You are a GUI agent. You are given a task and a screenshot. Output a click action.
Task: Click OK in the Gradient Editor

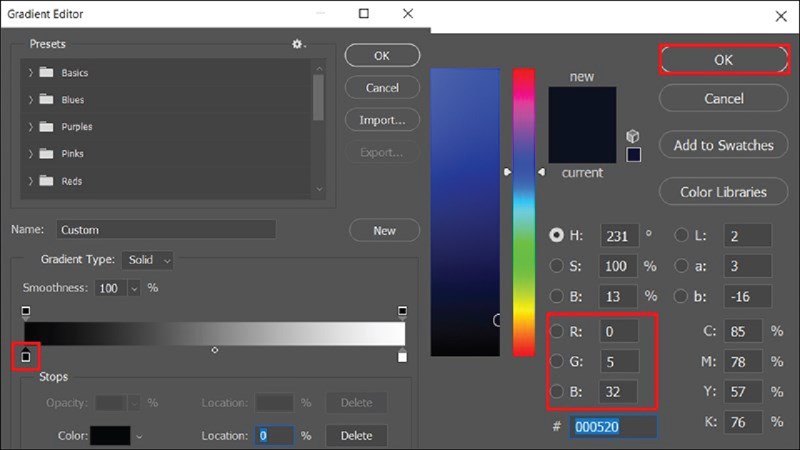pos(382,55)
